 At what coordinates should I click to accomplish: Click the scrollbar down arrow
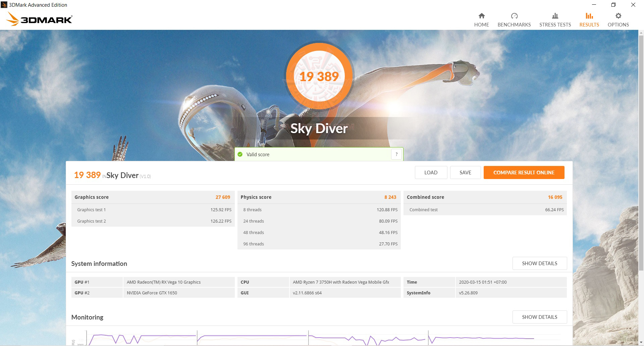(x=641, y=343)
